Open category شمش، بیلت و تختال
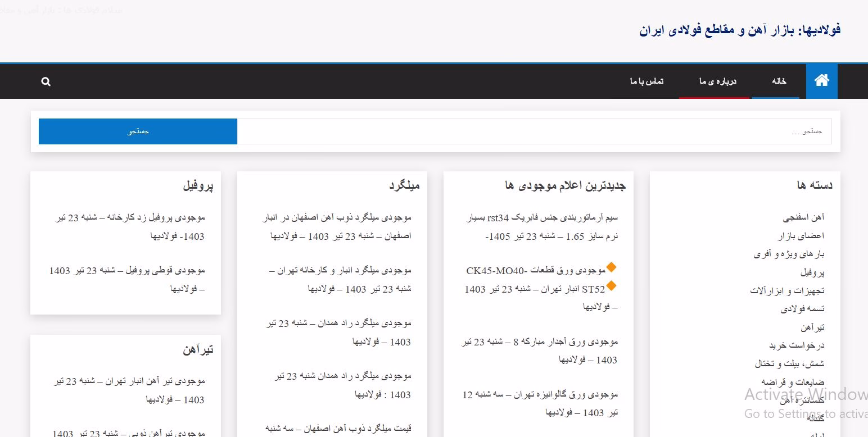 (x=789, y=363)
